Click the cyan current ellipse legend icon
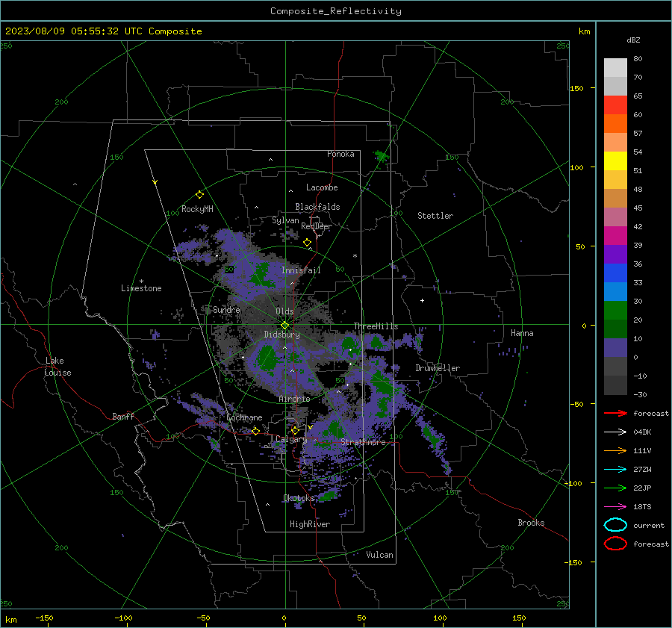The width and height of the screenshot is (672, 628). [615, 525]
